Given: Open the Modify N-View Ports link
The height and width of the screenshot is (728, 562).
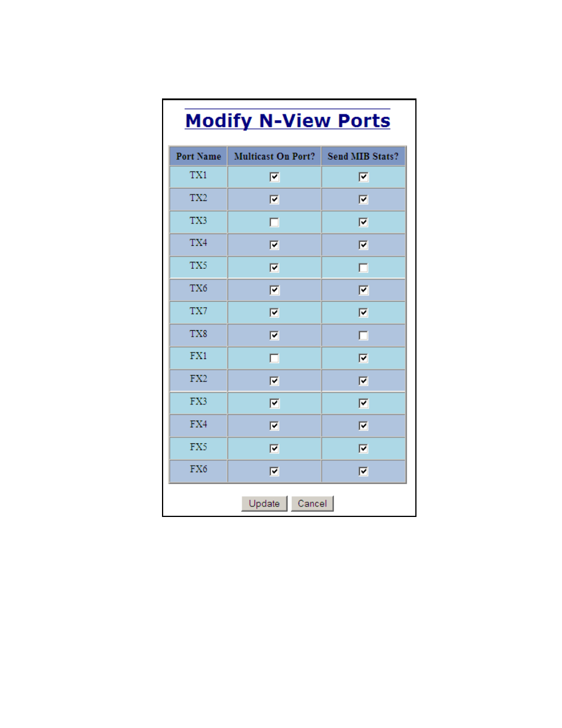Looking at the screenshot, I should point(287,120).
